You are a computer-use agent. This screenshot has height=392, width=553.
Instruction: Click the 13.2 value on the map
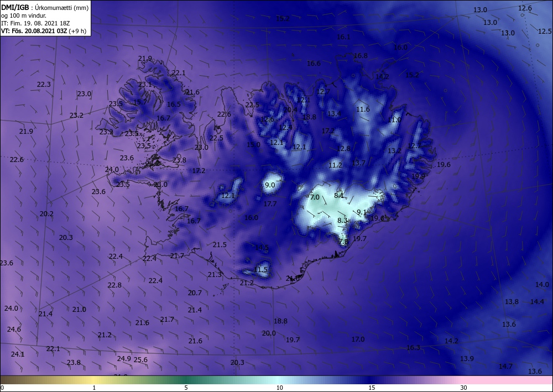[394, 151]
